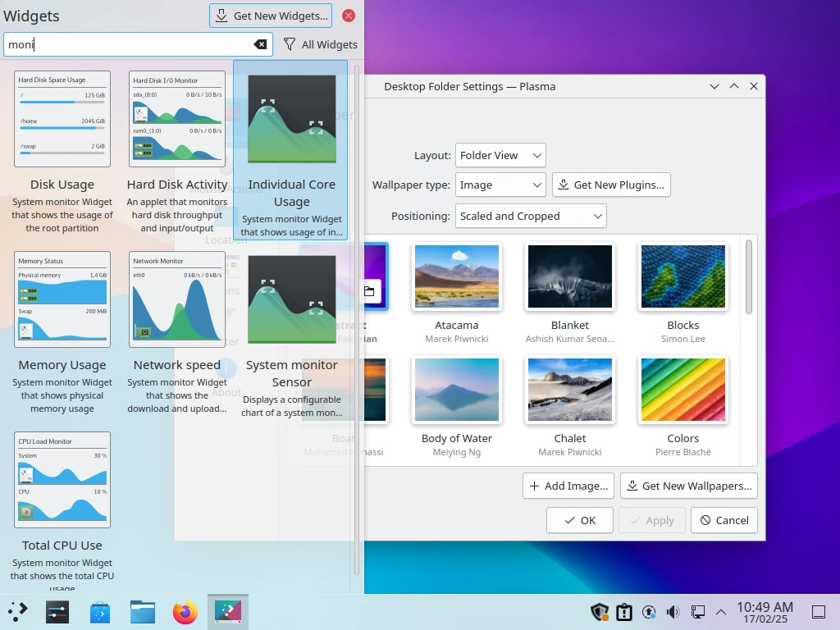The height and width of the screenshot is (630, 840).
Task: Select the Network speed widget preview
Action: coord(177,299)
